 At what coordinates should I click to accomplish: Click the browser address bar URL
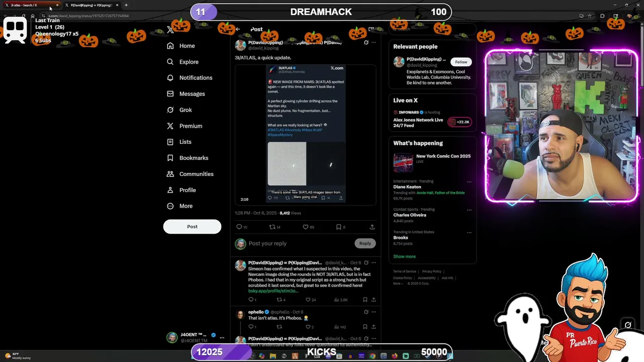tap(88, 16)
